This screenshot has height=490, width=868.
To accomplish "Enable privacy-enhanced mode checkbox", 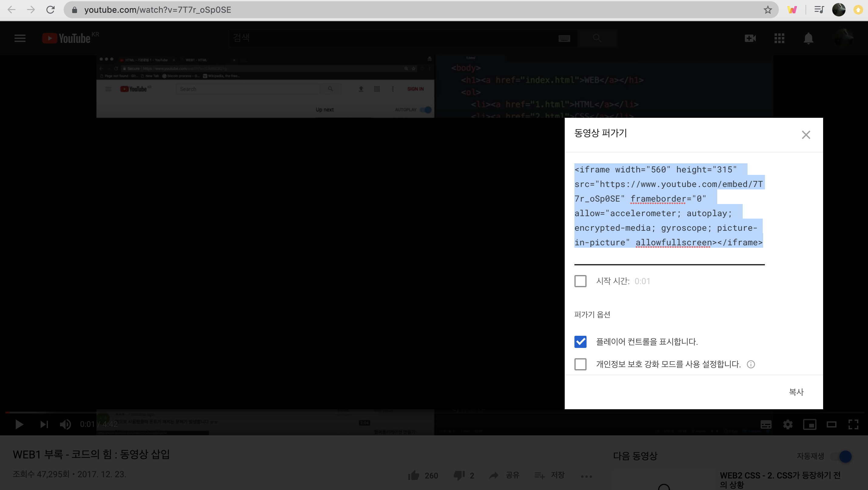I will [580, 364].
